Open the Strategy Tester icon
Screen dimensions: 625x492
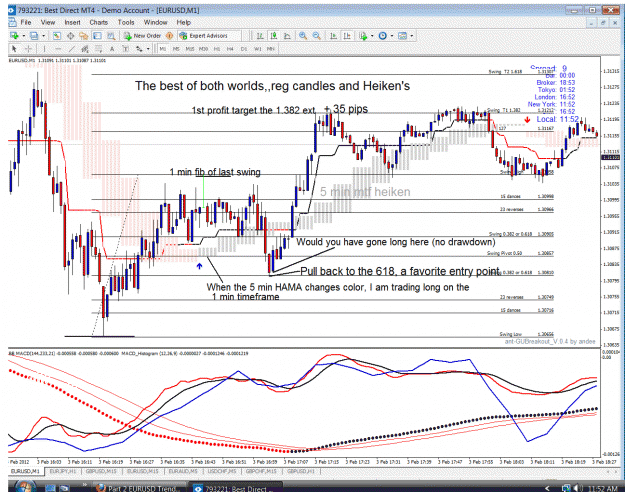(111, 36)
